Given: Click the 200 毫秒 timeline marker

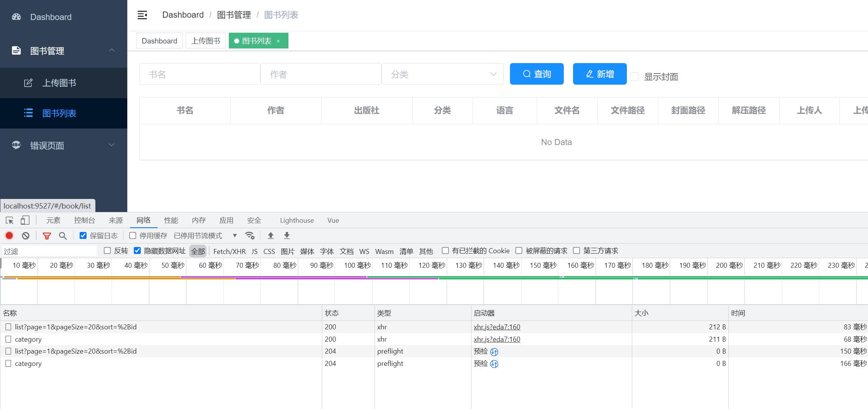Looking at the screenshot, I should click(x=730, y=265).
